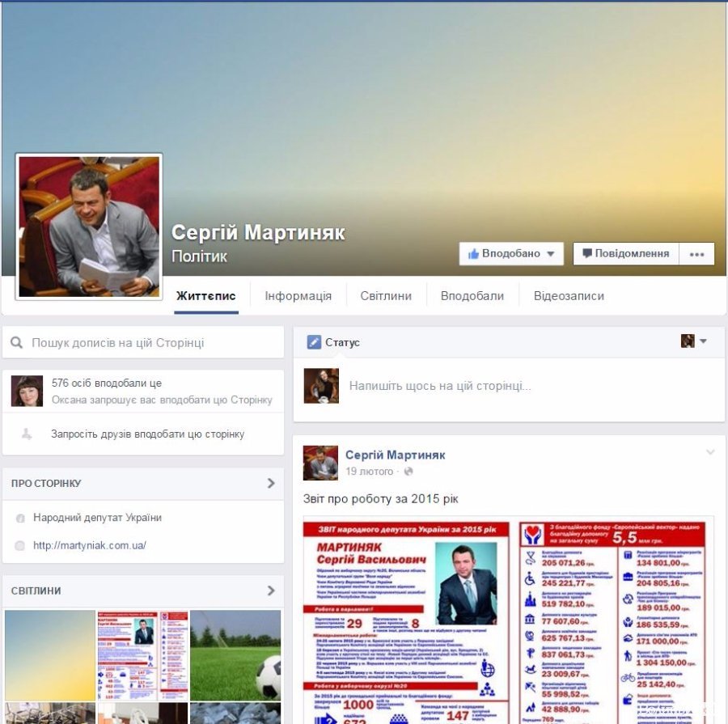This screenshot has width=728, height=724.
Task: Click the globe privacy icon on post
Action: (x=408, y=472)
